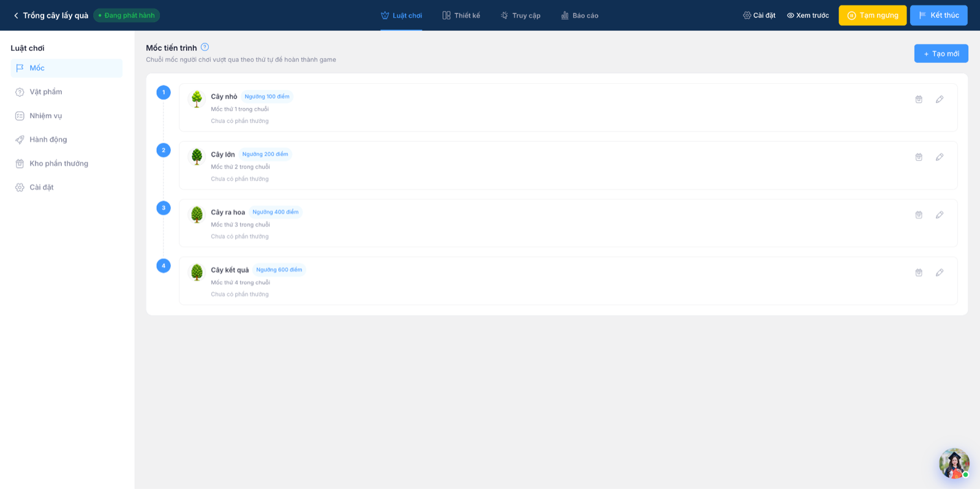Switch to the Luật chơi tab
This screenshot has width=980, height=489.
click(401, 15)
